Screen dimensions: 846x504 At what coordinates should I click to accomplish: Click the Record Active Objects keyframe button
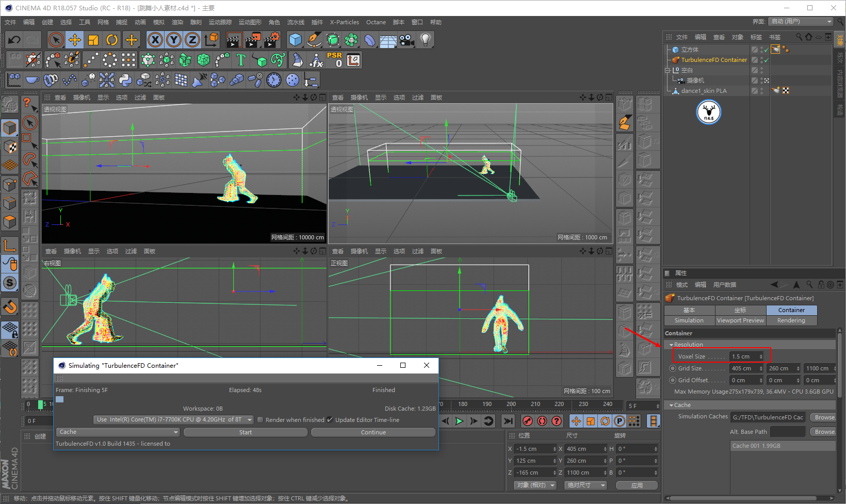[x=527, y=421]
